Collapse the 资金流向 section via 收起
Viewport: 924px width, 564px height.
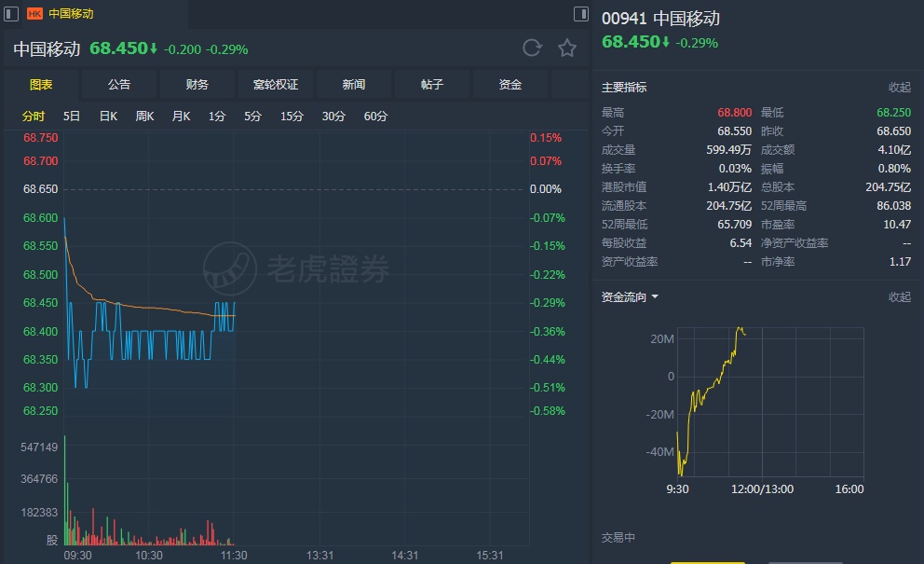tap(899, 297)
